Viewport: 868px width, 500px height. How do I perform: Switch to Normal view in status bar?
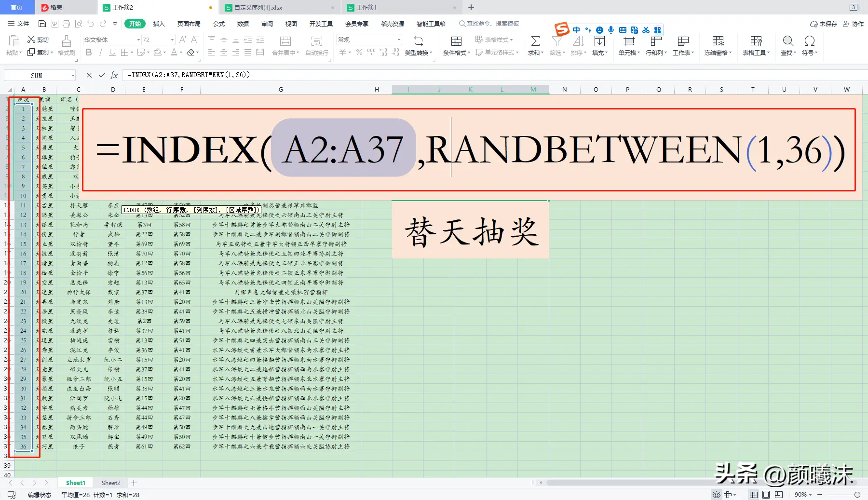[754, 495]
